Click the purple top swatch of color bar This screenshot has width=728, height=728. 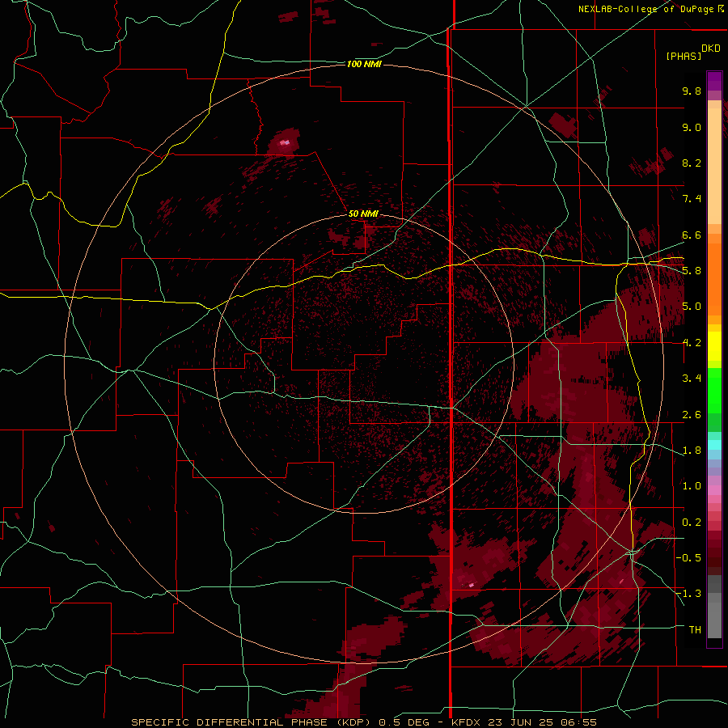pyautogui.click(x=714, y=81)
